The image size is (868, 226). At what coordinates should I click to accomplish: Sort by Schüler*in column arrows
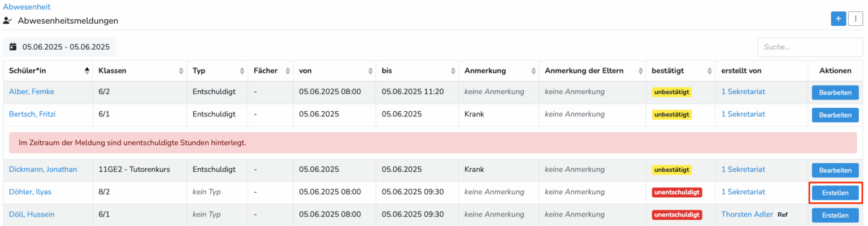pyautogui.click(x=87, y=71)
